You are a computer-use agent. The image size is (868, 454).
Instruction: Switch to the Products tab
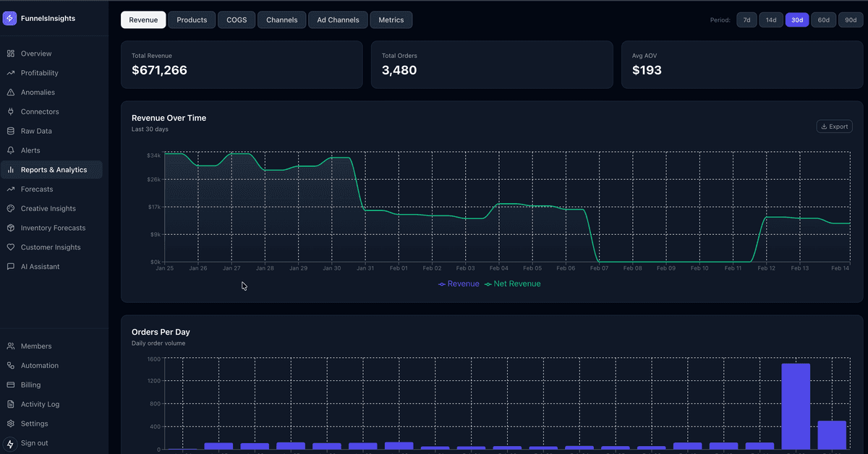[x=192, y=20]
